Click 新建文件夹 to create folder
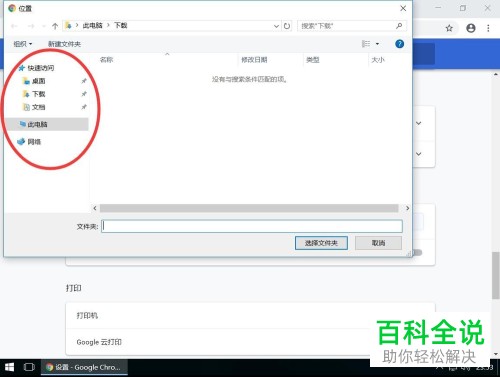500x377 pixels. pyautogui.click(x=64, y=44)
